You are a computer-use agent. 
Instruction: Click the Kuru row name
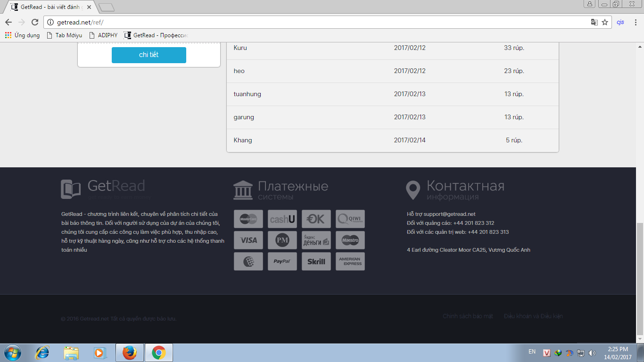240,48
